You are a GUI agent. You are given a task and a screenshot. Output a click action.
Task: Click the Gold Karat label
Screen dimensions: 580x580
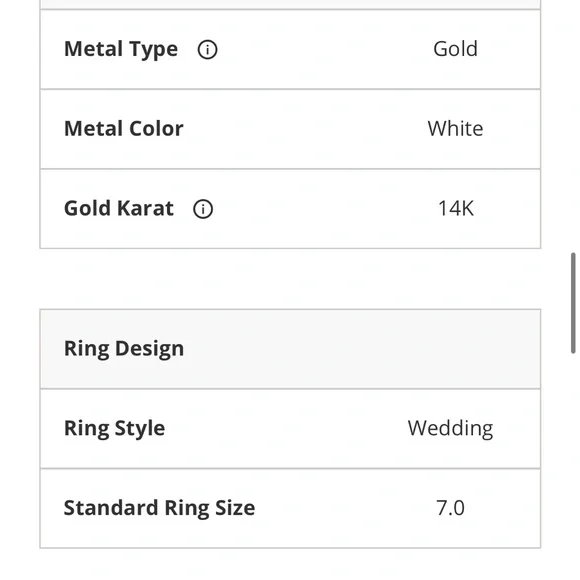click(119, 208)
